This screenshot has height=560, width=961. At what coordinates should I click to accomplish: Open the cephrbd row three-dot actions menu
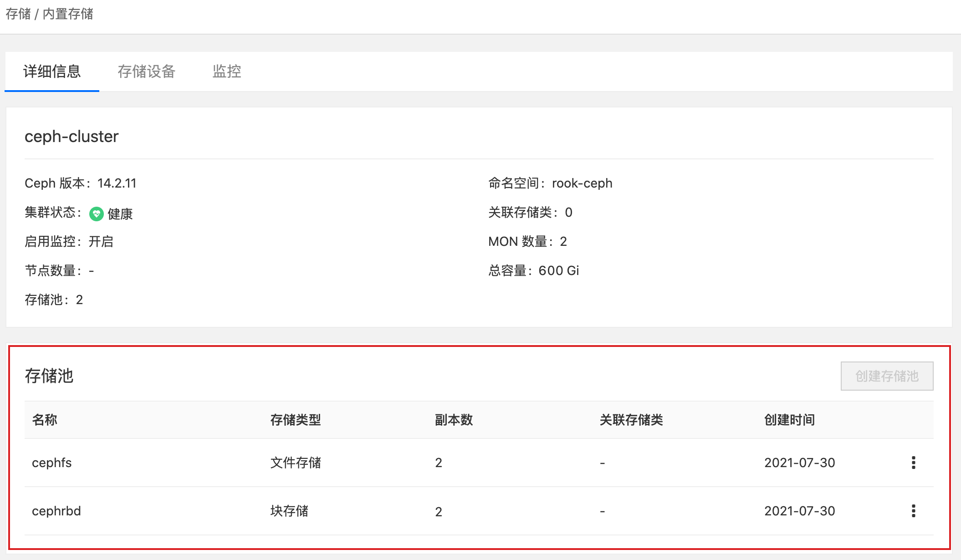tap(913, 511)
